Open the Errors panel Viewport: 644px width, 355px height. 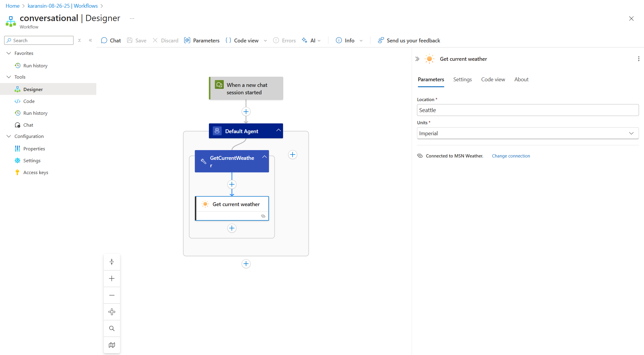coord(285,40)
